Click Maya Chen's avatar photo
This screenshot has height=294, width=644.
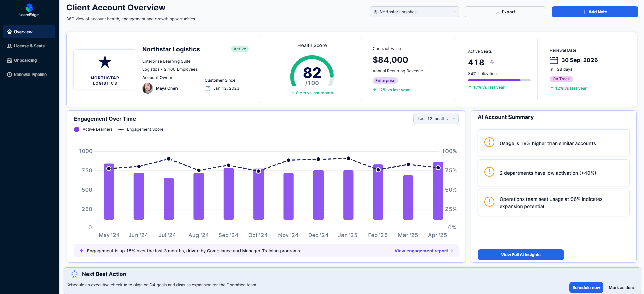point(148,88)
